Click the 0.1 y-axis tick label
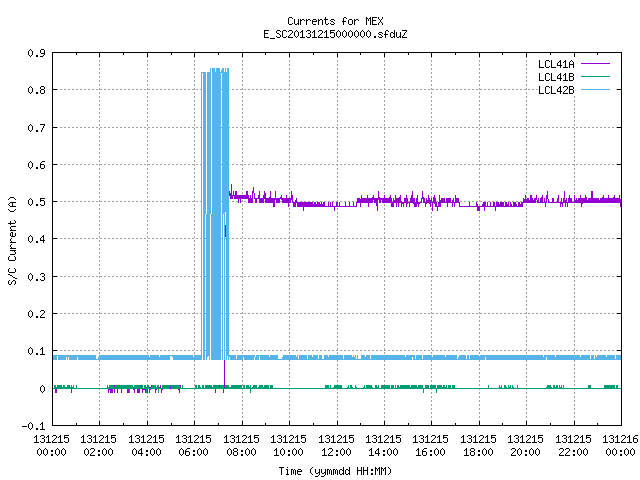640x480 pixels. point(36,351)
